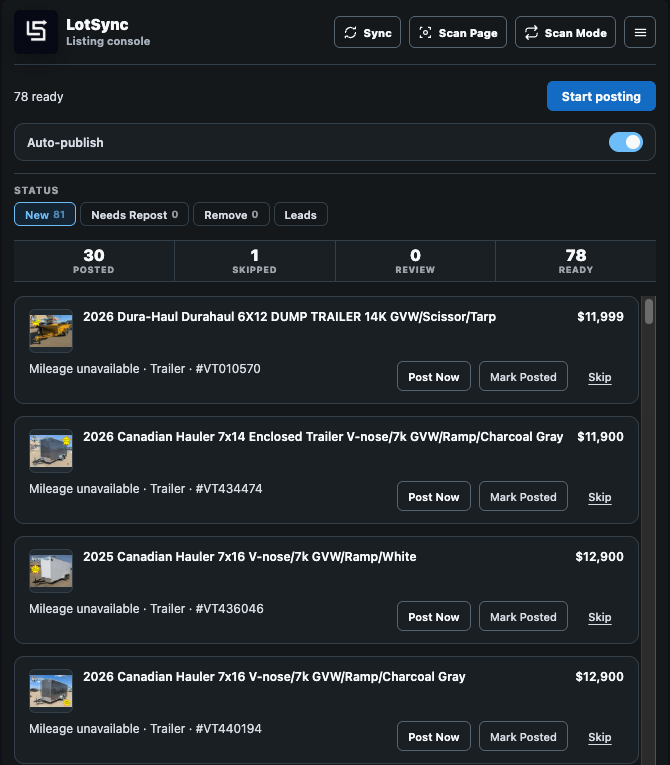Toggle the Auto-publish switch
Screen dimensions: 670x765
click(626, 142)
